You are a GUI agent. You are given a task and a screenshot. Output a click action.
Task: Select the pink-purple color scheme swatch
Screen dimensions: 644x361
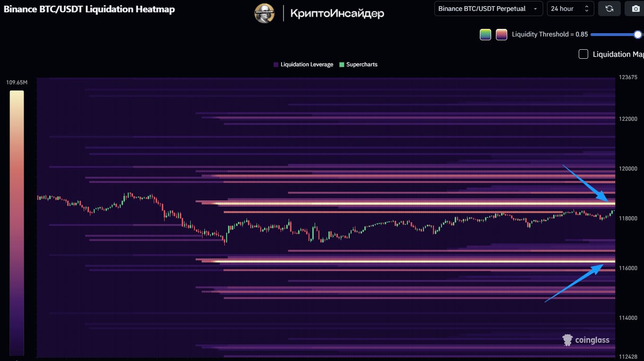click(x=502, y=35)
